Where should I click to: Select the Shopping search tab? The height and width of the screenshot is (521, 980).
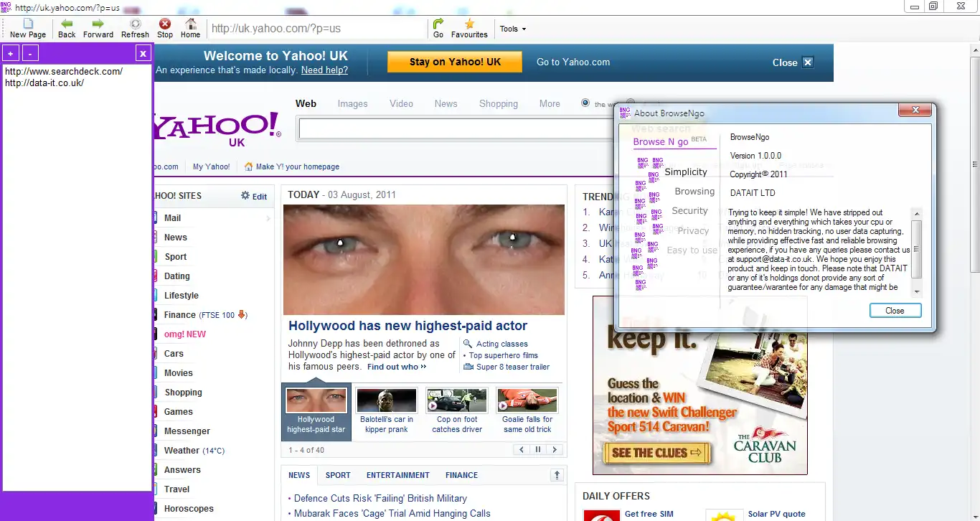tap(499, 103)
